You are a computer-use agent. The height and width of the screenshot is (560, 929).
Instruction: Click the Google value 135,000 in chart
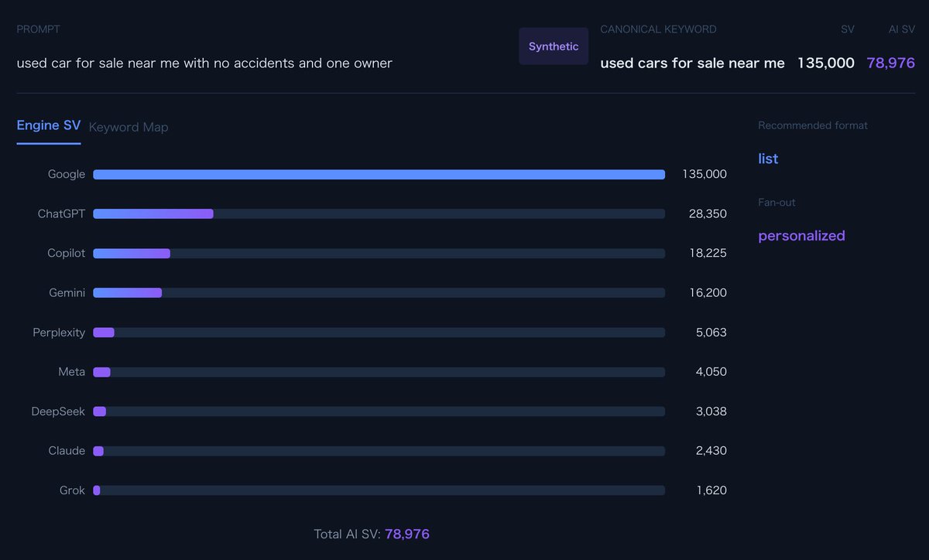coord(704,175)
